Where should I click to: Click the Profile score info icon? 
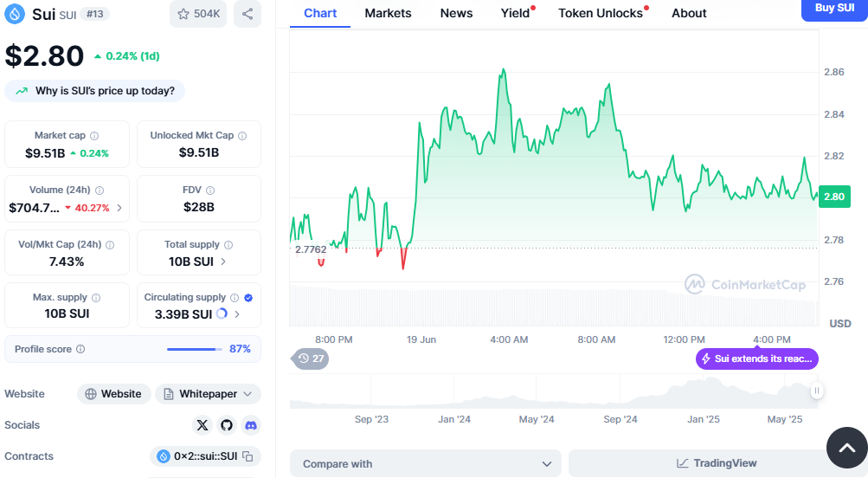(80, 349)
